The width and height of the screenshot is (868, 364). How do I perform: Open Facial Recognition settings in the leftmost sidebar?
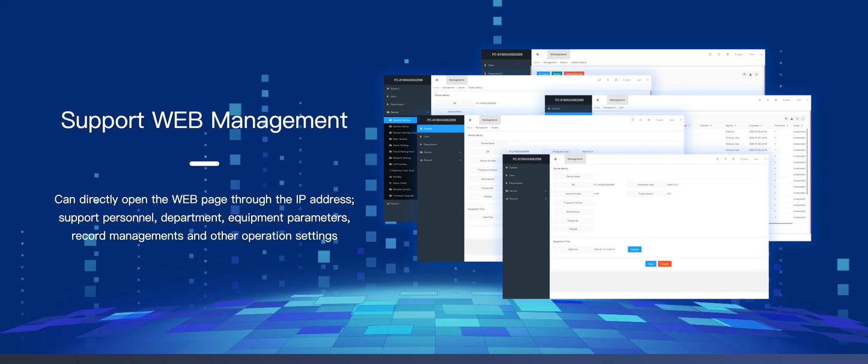pos(403,151)
